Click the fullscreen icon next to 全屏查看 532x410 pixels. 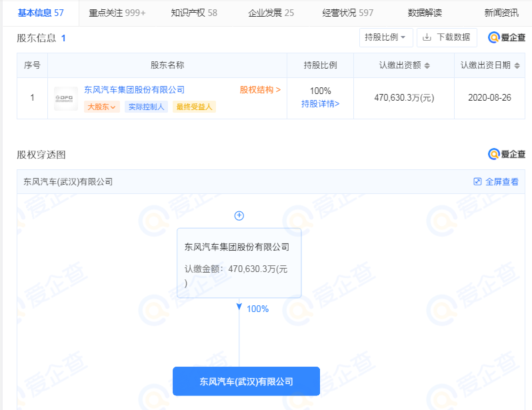point(477,181)
